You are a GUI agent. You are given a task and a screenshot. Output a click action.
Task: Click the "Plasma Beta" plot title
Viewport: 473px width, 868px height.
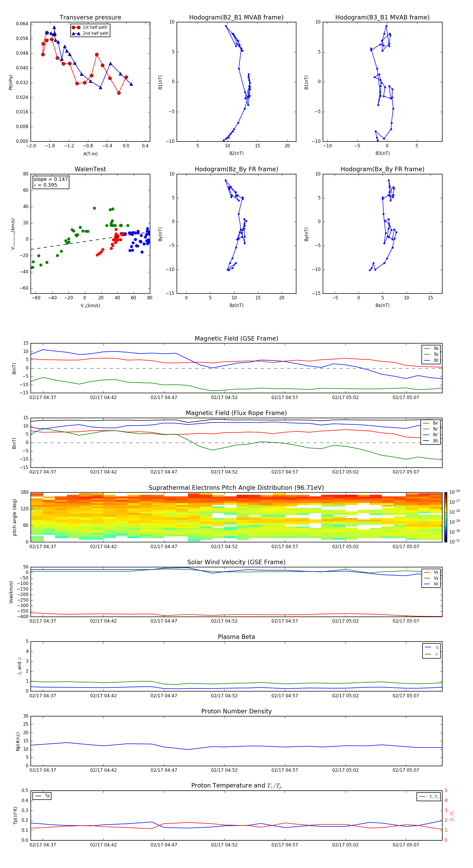pyautogui.click(x=236, y=637)
